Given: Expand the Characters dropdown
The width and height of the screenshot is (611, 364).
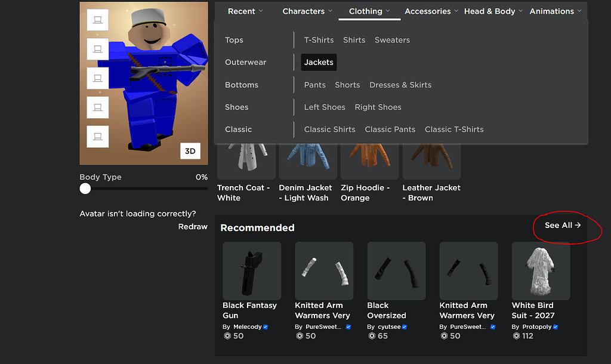Looking at the screenshot, I should (x=307, y=11).
